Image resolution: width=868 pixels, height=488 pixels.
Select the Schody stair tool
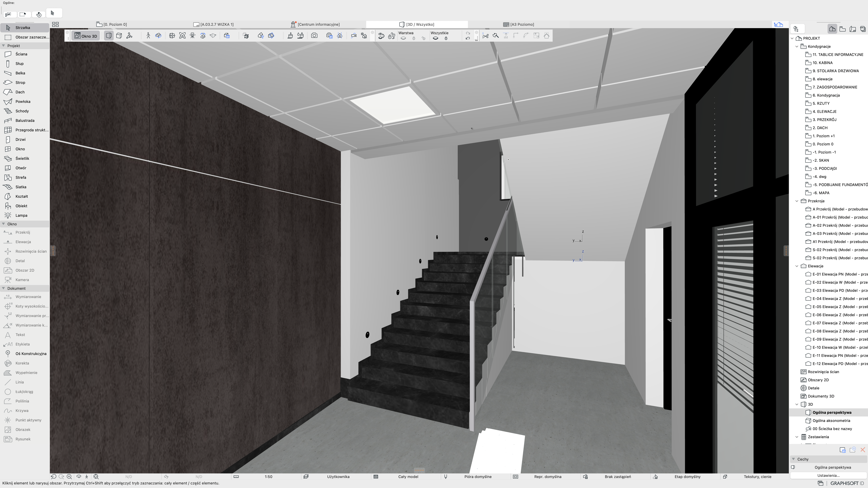pyautogui.click(x=22, y=111)
